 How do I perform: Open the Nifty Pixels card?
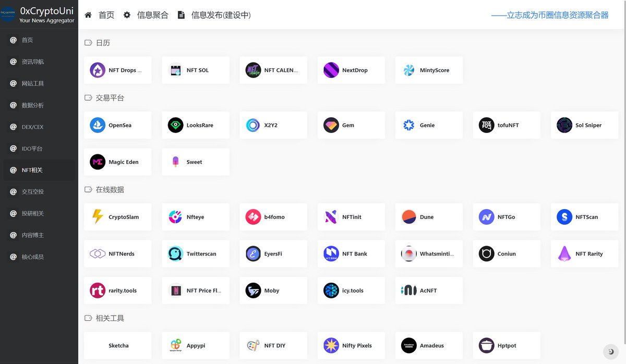pyautogui.click(x=351, y=346)
